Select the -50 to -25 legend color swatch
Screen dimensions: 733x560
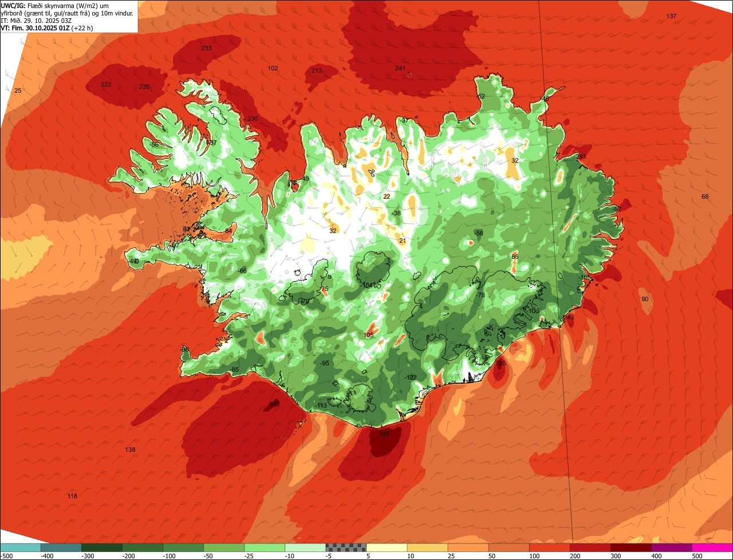pyautogui.click(x=224, y=548)
